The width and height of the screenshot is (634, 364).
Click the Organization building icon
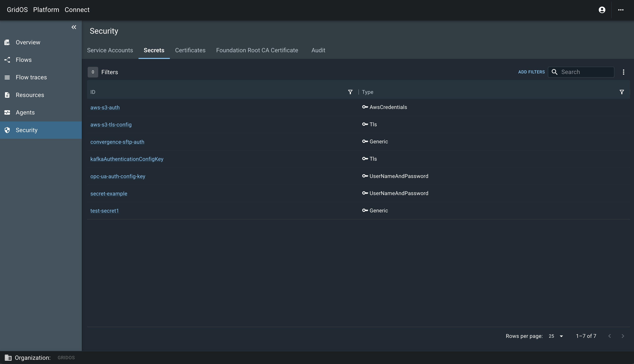pyautogui.click(x=8, y=358)
